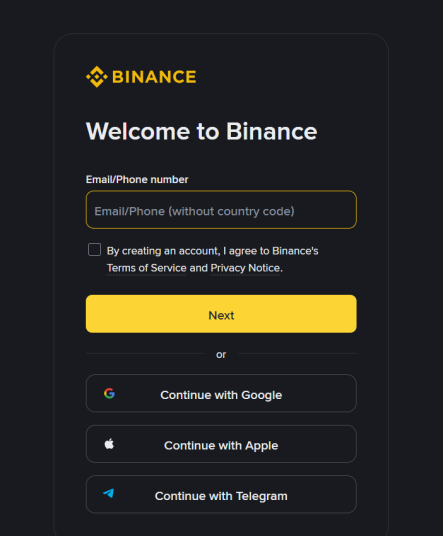Viewport: 443px width, 536px height.
Task: Focus the Email/Phone input field
Action: [221, 210]
